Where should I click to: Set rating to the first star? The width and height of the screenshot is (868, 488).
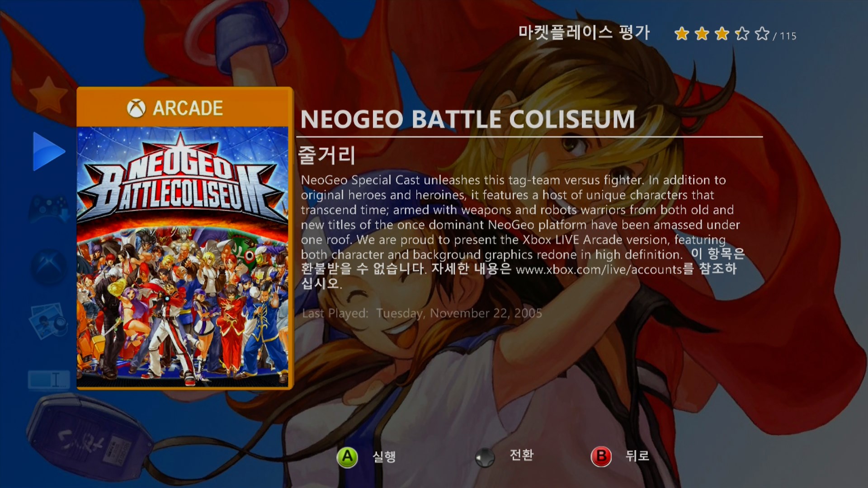point(682,34)
